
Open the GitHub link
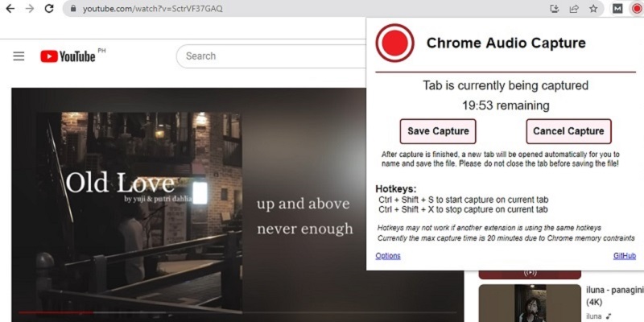tap(625, 256)
